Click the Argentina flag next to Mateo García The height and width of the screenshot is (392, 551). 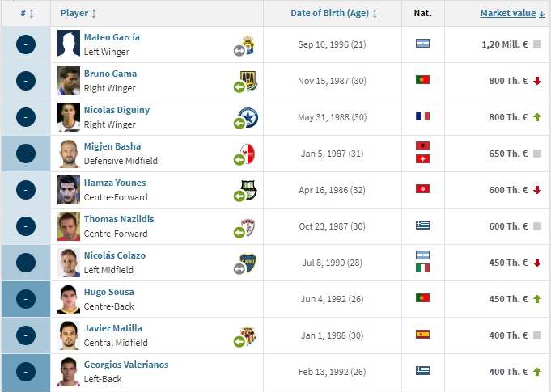coord(422,44)
